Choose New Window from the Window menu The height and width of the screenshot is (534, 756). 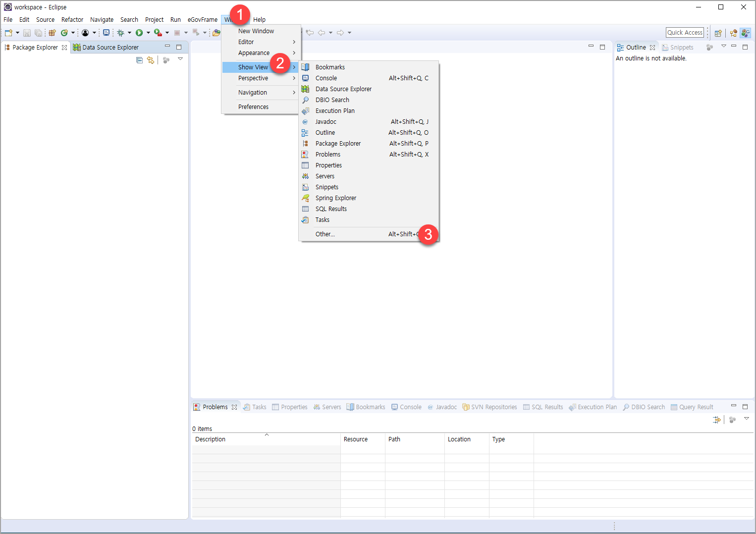(x=261, y=31)
